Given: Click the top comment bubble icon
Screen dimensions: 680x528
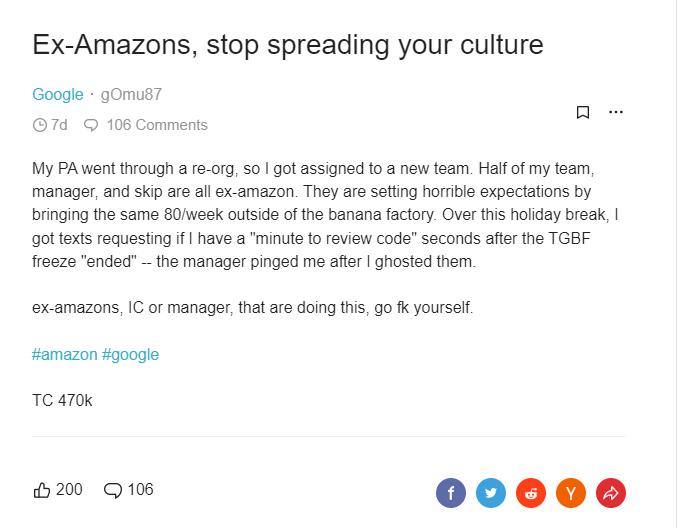Looking at the screenshot, I should click(91, 126).
